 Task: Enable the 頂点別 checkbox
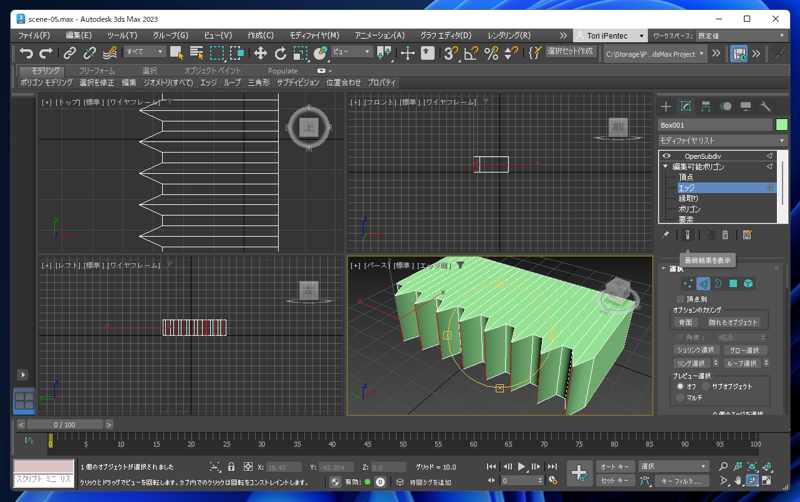[x=680, y=299]
